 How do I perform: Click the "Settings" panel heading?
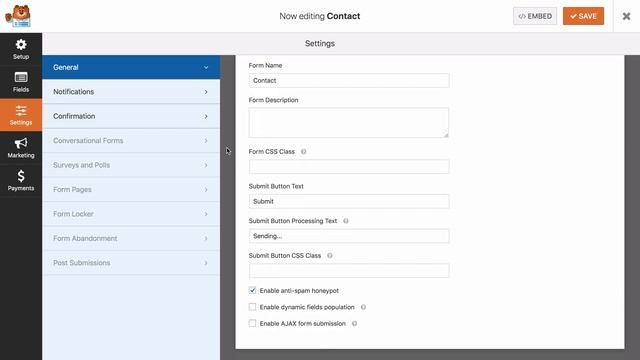coord(320,44)
